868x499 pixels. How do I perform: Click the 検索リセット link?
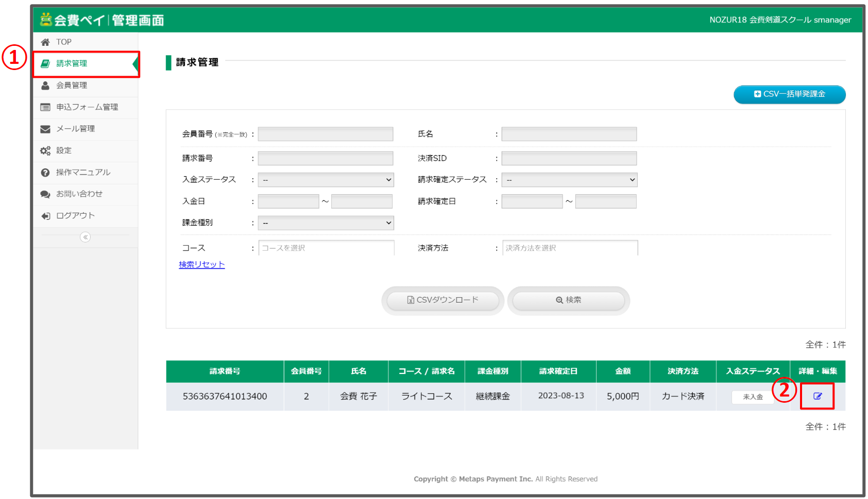click(x=201, y=264)
